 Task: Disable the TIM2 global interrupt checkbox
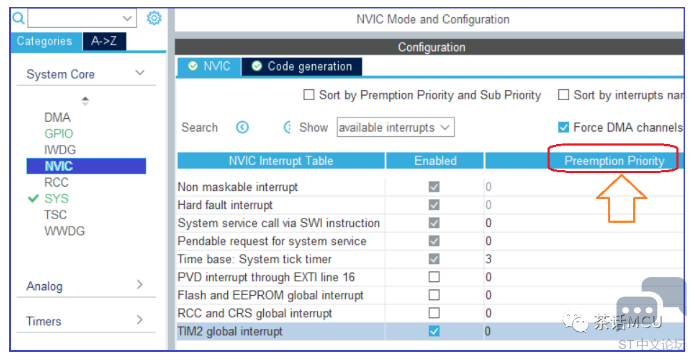pyautogui.click(x=434, y=331)
